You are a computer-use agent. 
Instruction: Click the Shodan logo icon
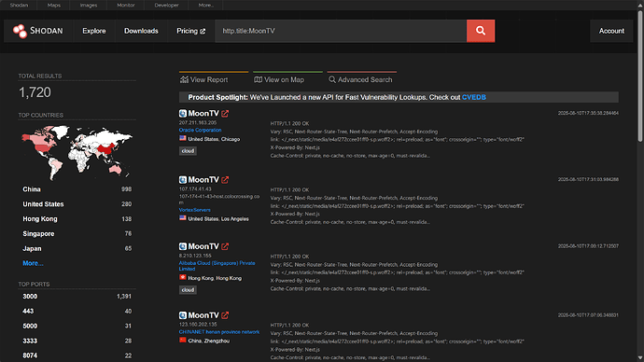pyautogui.click(x=20, y=31)
